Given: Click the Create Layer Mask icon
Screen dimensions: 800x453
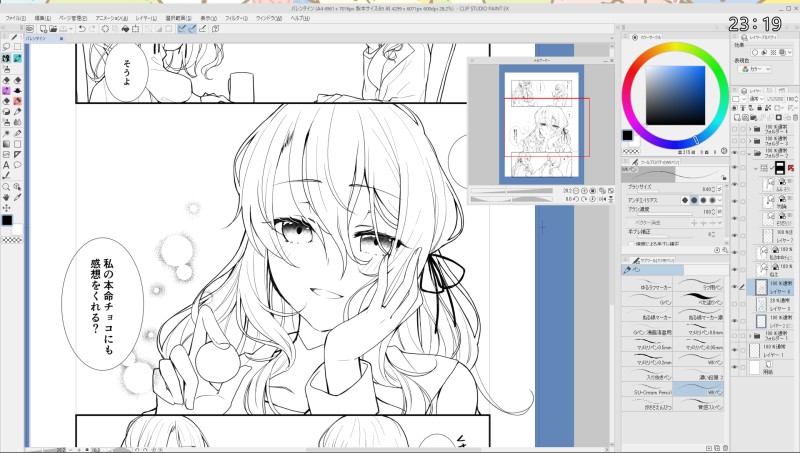Looking at the screenshot, I should (x=779, y=117).
